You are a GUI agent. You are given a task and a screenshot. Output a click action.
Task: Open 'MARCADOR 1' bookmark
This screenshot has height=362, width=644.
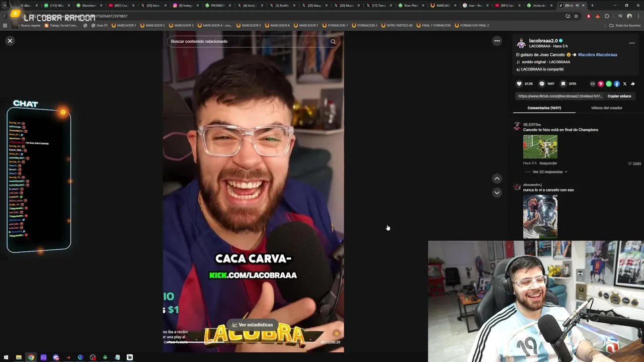124,25
